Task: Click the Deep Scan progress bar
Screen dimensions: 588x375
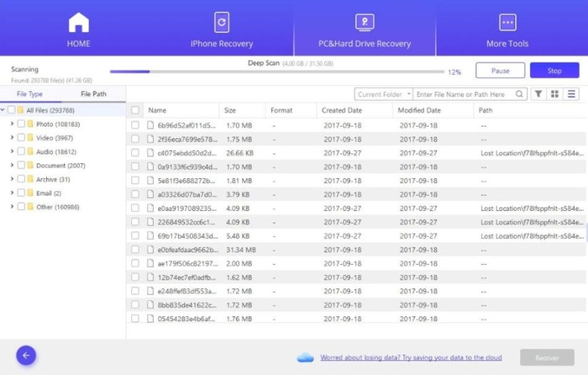Action: (277, 72)
